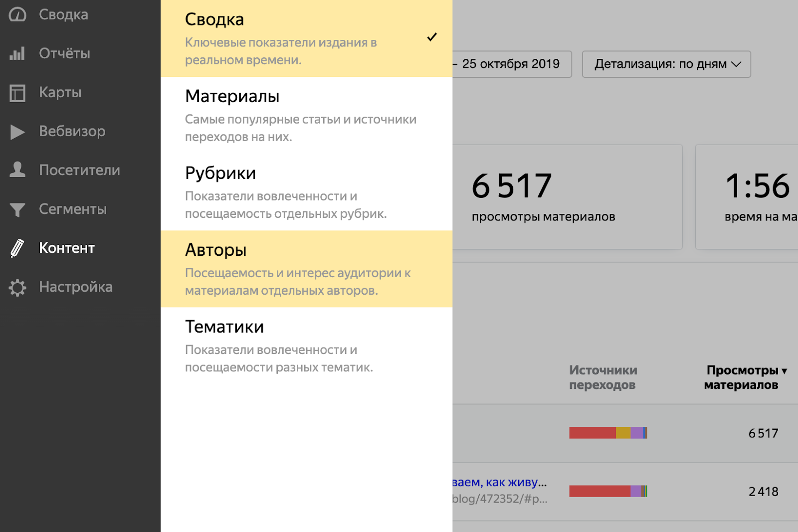Viewport: 798px width, 532px height.
Task: Click the Карты layout icon in sidebar
Action: 18,92
